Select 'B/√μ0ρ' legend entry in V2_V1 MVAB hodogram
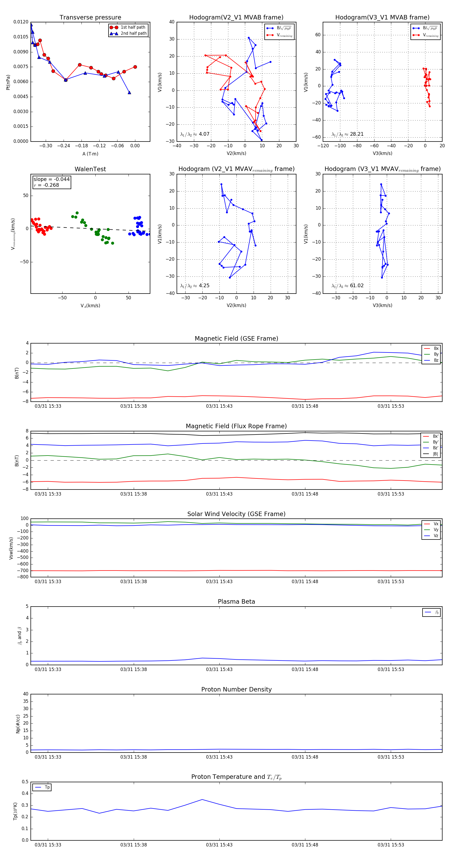Screen dimensions: 473x868 [x=279, y=28]
